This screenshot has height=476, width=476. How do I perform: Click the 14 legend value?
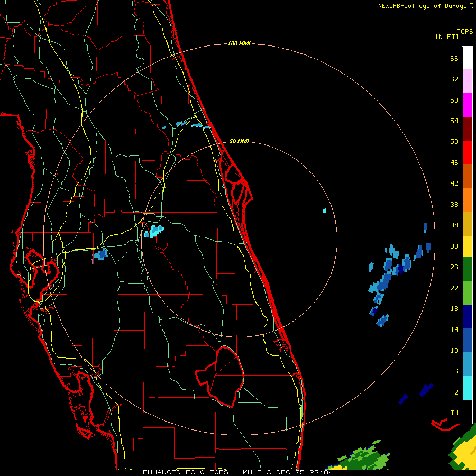pyautogui.click(x=454, y=329)
